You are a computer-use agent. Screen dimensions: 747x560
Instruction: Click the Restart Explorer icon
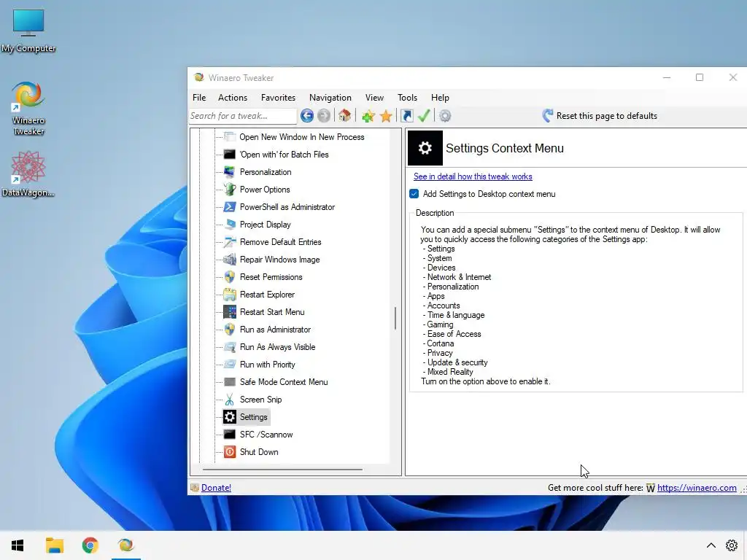coord(230,295)
